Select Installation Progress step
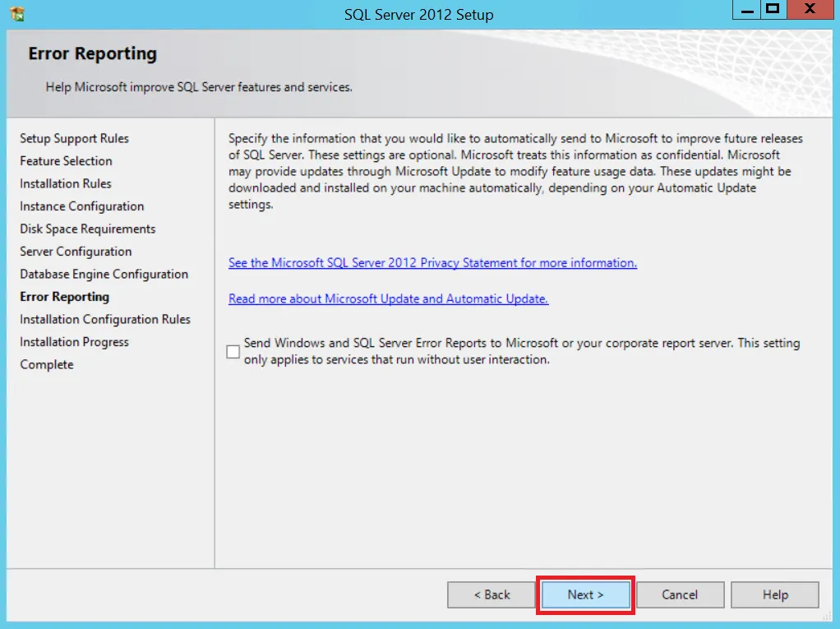This screenshot has height=629, width=840. (74, 342)
